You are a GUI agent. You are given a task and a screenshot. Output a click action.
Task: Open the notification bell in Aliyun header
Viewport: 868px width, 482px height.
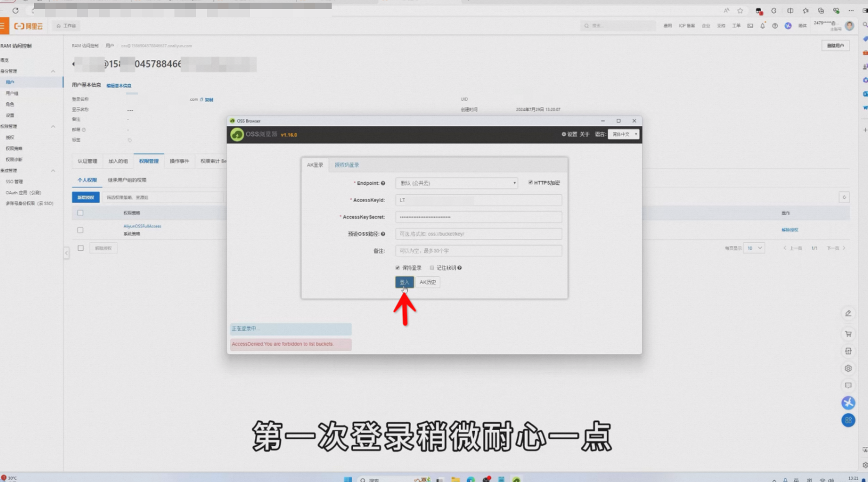click(x=763, y=26)
